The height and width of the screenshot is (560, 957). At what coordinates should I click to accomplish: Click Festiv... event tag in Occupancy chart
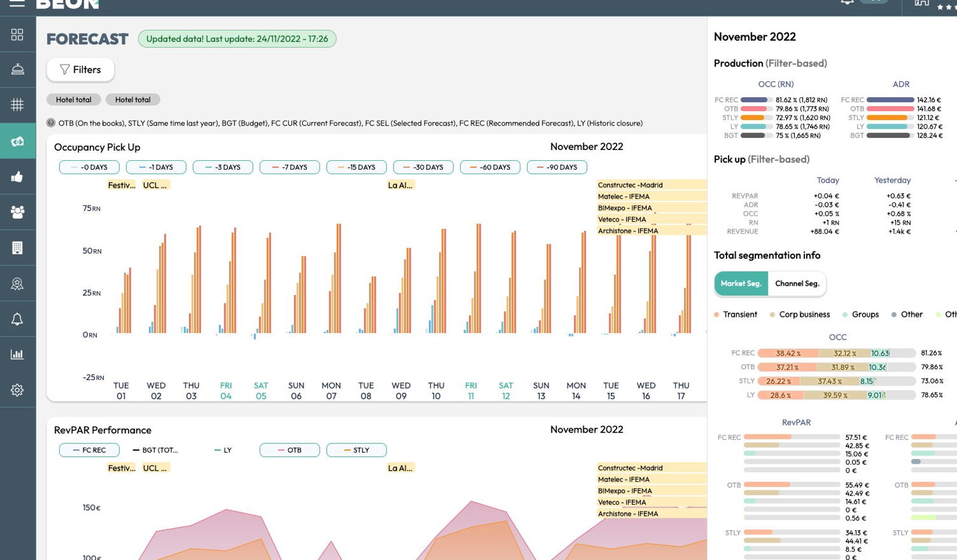(x=121, y=185)
